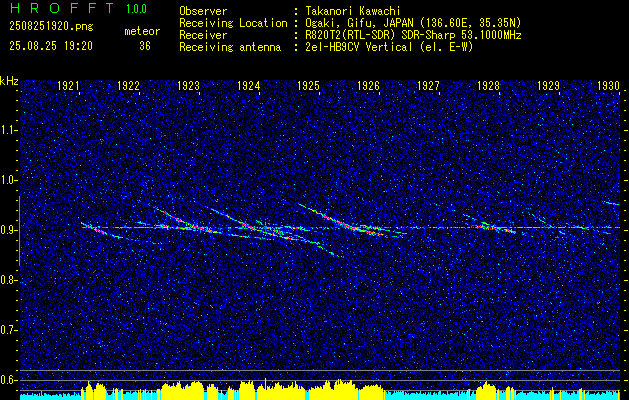Click the 1921 time marker
The image size is (629, 400).
pos(68,85)
